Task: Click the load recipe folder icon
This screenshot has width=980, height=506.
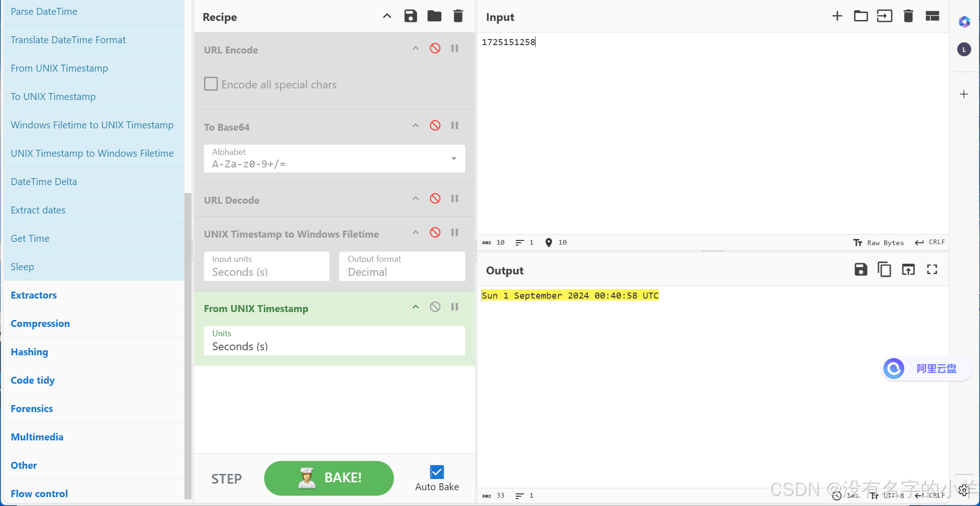Action: pos(434,16)
